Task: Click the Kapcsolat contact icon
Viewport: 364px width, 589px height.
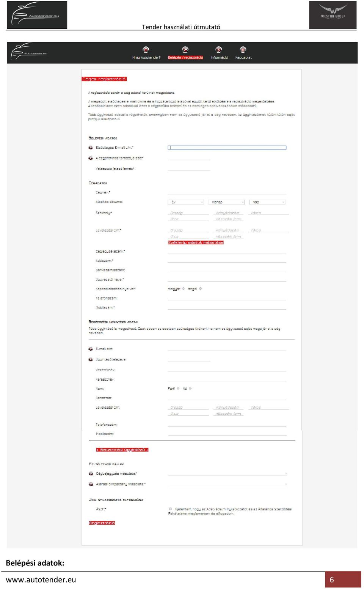Action: click(x=243, y=50)
